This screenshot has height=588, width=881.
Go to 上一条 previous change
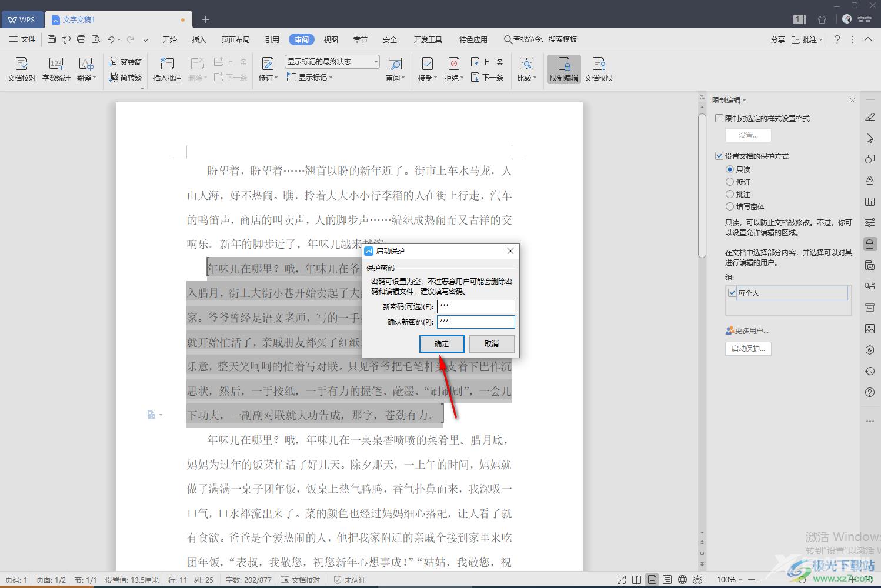click(487, 62)
